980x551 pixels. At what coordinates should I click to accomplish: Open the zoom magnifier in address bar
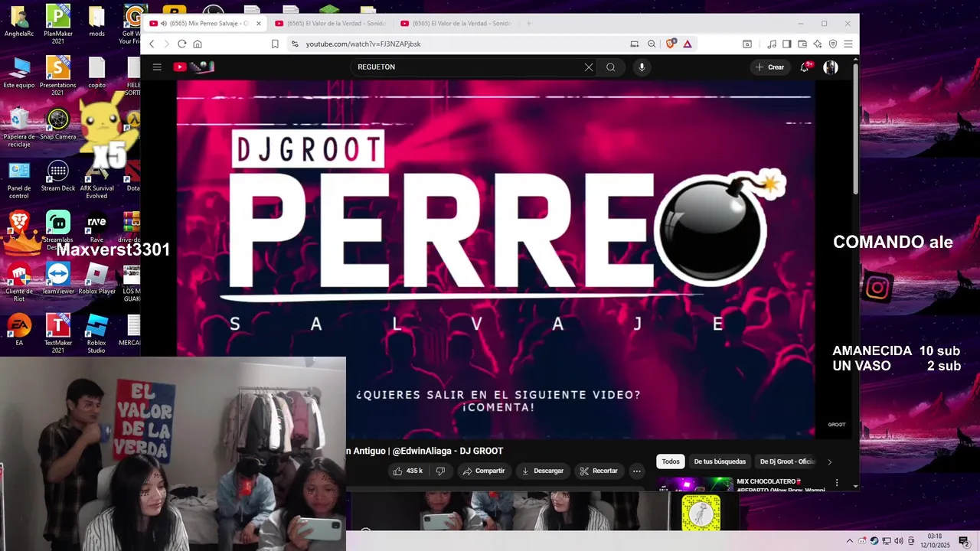[x=652, y=44]
